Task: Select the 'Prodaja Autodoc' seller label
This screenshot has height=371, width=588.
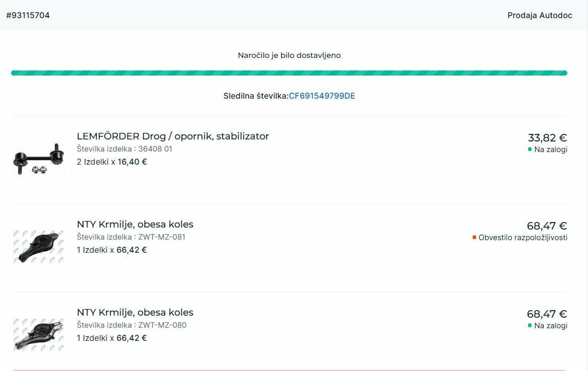Action: 540,16
